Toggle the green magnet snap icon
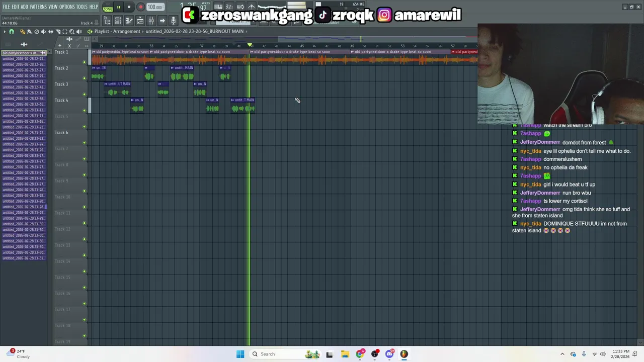This screenshot has width=644, height=362. point(12,32)
